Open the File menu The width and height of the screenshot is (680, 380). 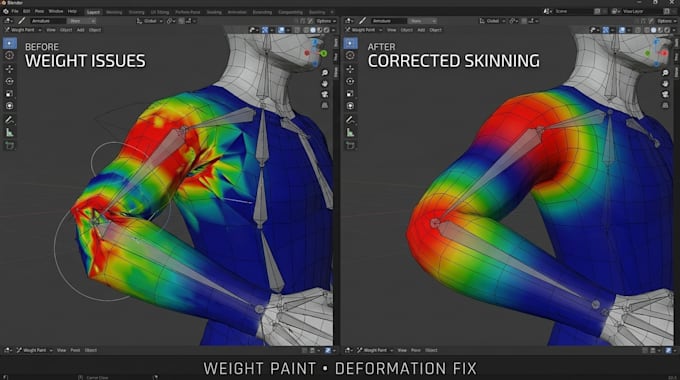(x=15, y=11)
